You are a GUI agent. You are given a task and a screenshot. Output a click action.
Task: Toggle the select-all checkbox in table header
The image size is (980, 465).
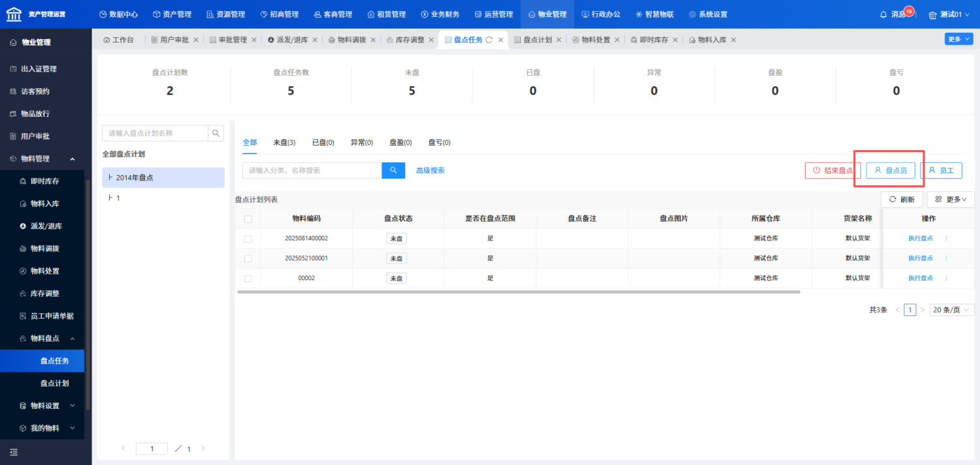click(x=248, y=219)
